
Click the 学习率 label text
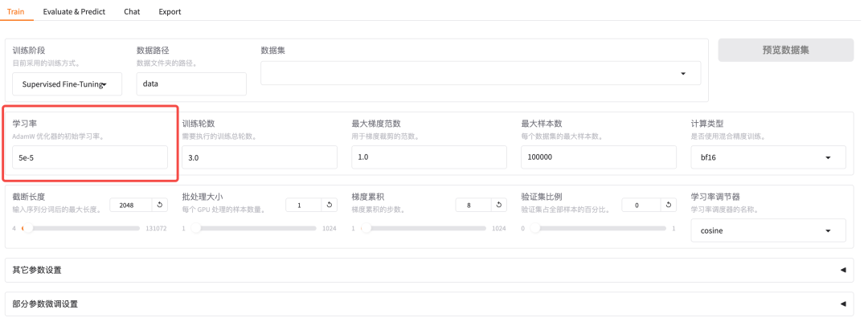pyautogui.click(x=24, y=124)
